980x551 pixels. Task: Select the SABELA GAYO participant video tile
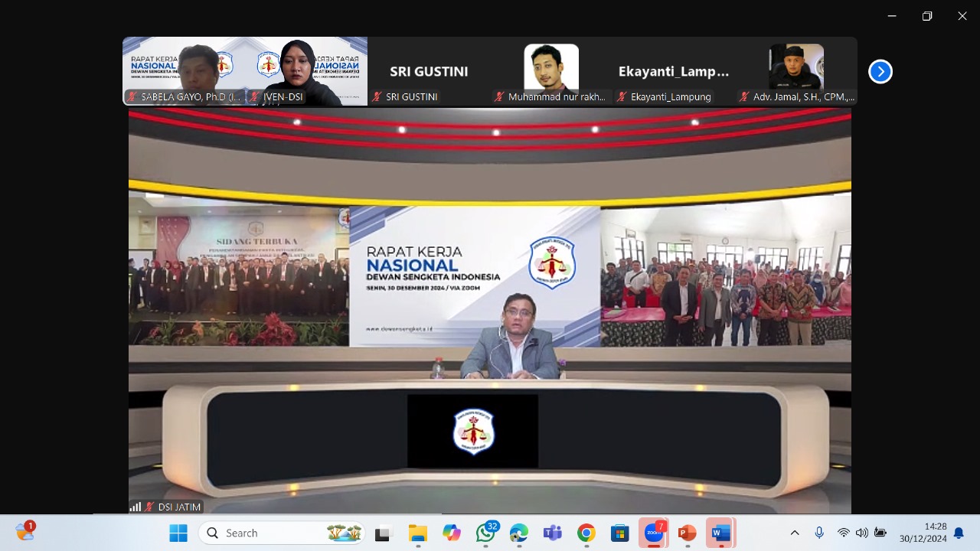click(184, 70)
